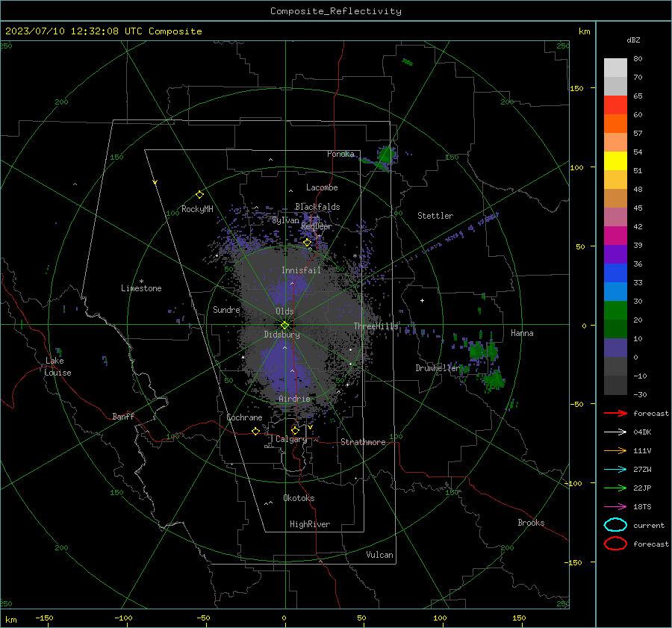Click the 150 tick on right axis
This screenshot has height=628, width=672.
click(577, 88)
